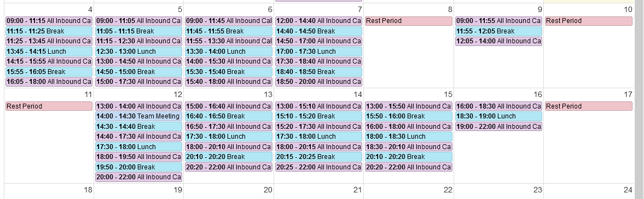Select the 11:55 - 12:05 Break on day 9
This screenshot has height=199, width=644.
tap(498, 31)
